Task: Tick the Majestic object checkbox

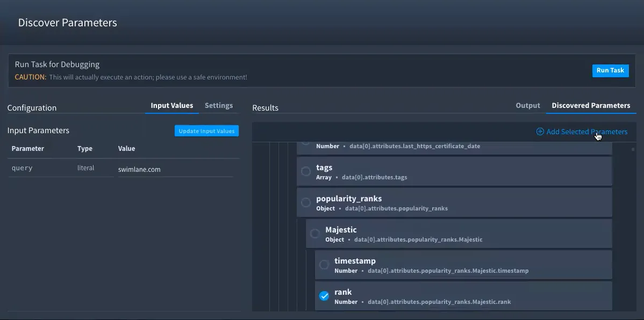Action: (315, 234)
